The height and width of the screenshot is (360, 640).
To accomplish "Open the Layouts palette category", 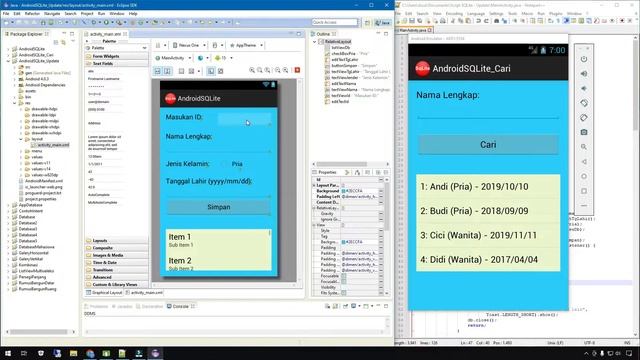I will click(x=117, y=240).
